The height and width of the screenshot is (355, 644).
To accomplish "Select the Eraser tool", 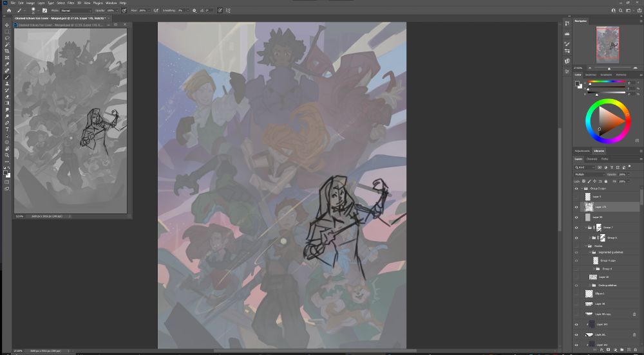I will tap(7, 96).
